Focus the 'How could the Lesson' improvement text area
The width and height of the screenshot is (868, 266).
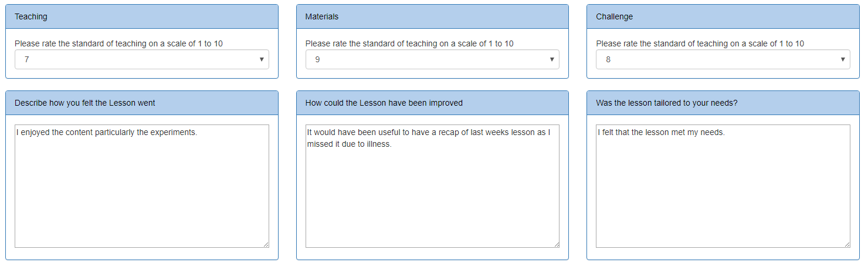[x=432, y=186]
